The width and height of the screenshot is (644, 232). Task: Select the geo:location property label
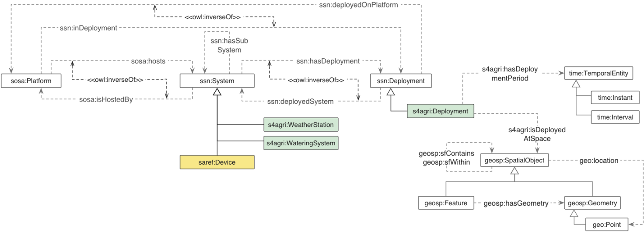pyautogui.click(x=598, y=161)
